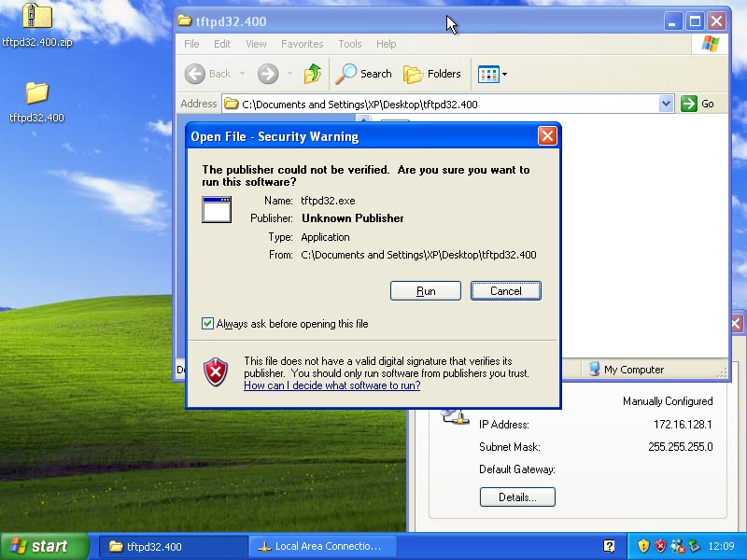Click the red security shield icon in dialog

coord(216,371)
